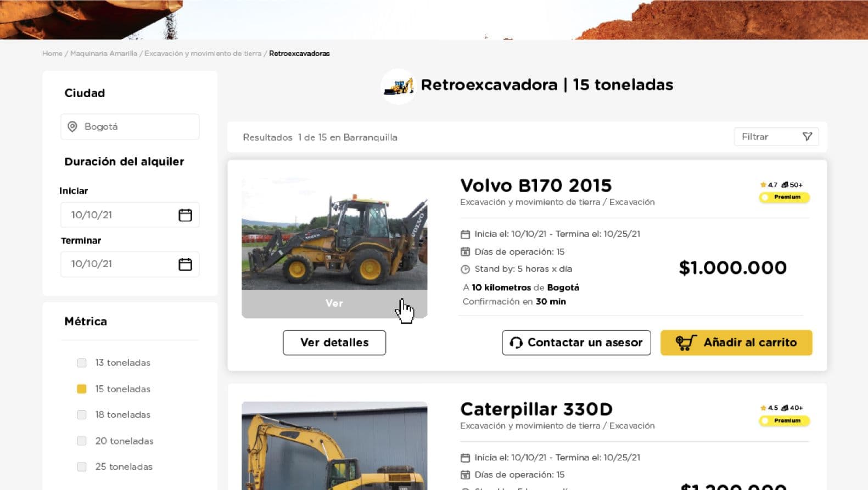Go to Home in the breadcrumb

pyautogui.click(x=53, y=53)
